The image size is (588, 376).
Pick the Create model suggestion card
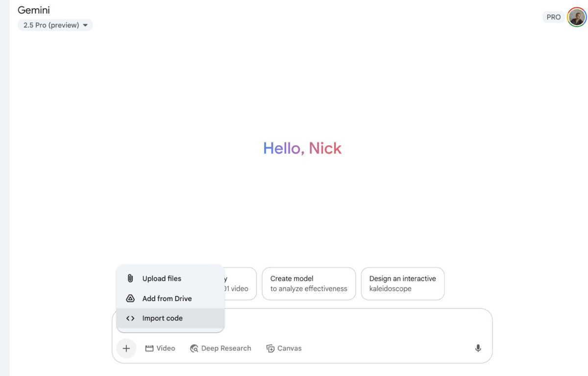click(309, 284)
